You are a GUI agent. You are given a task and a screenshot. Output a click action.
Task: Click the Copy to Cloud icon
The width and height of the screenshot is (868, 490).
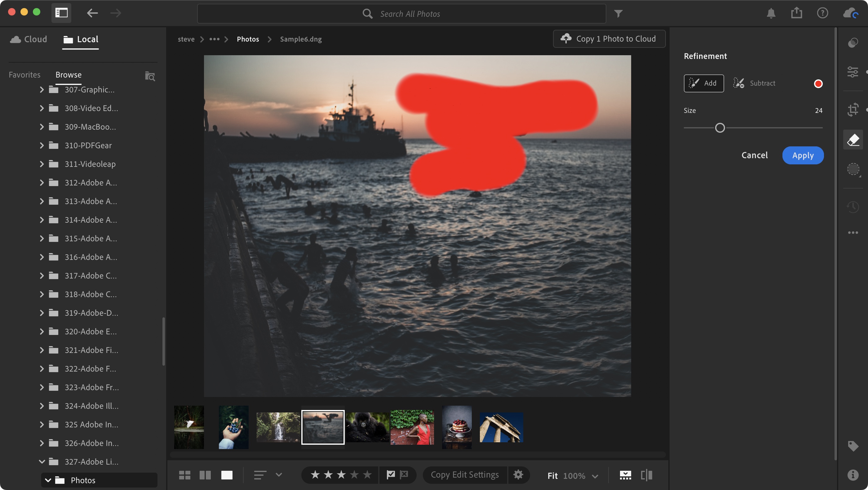[565, 39]
